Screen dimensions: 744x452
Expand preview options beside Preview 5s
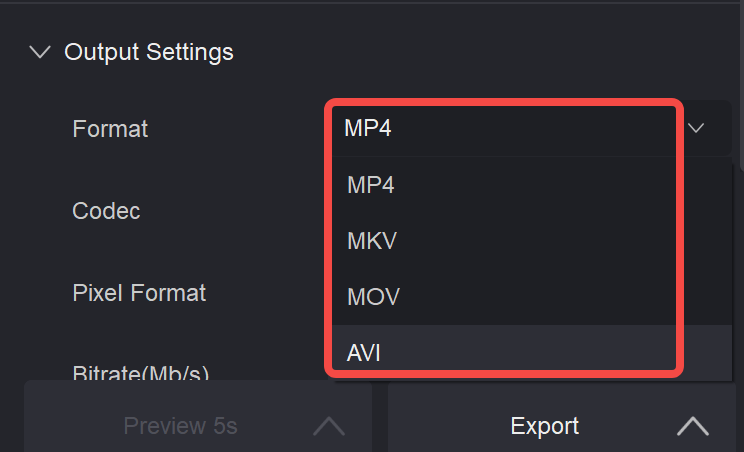pyautogui.click(x=329, y=425)
